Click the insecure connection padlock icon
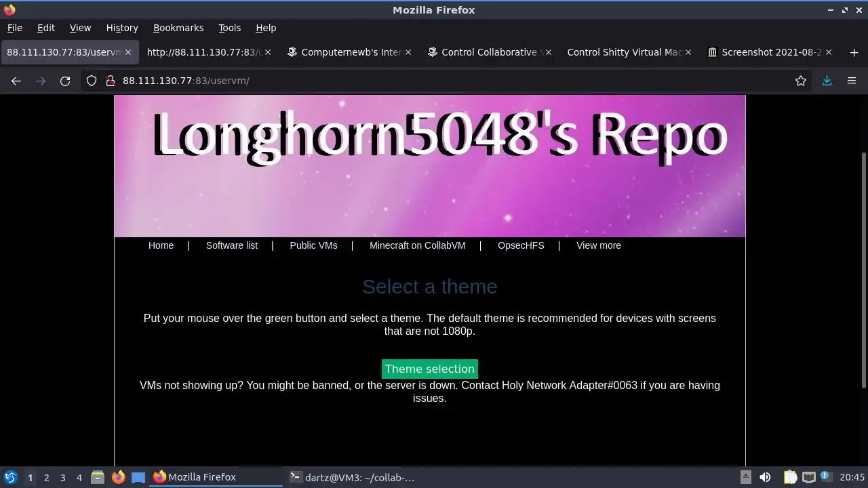This screenshot has width=868, height=488. click(111, 81)
